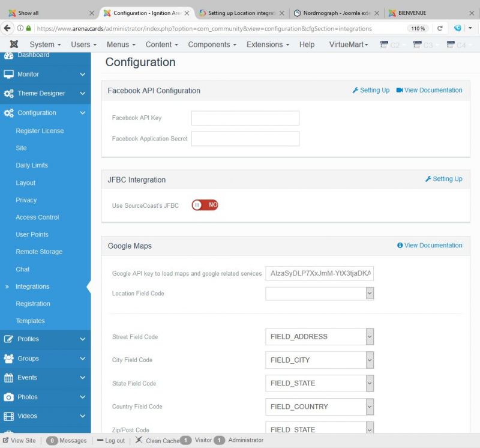Click the Facebook Application Secret field
This screenshot has width=480, height=448.
[x=245, y=139]
